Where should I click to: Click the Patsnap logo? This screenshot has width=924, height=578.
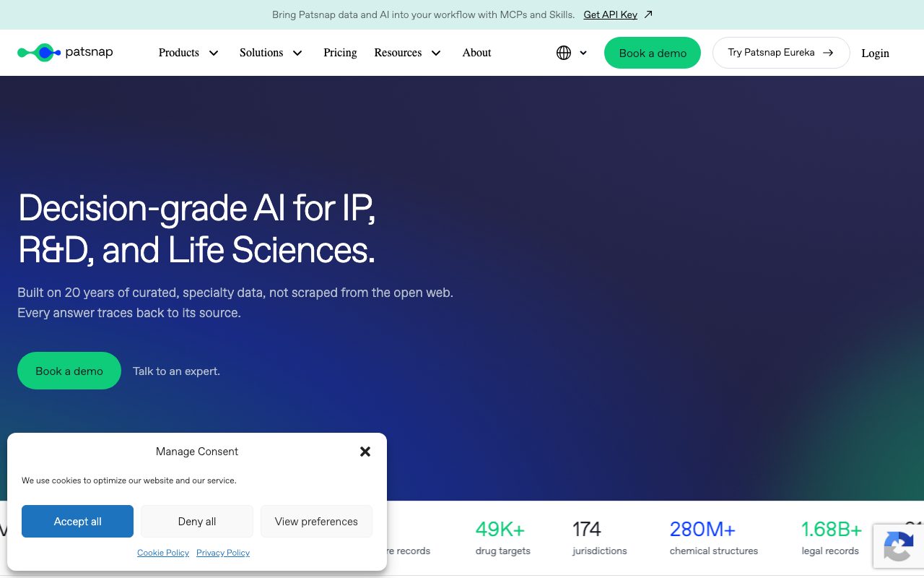tap(65, 52)
